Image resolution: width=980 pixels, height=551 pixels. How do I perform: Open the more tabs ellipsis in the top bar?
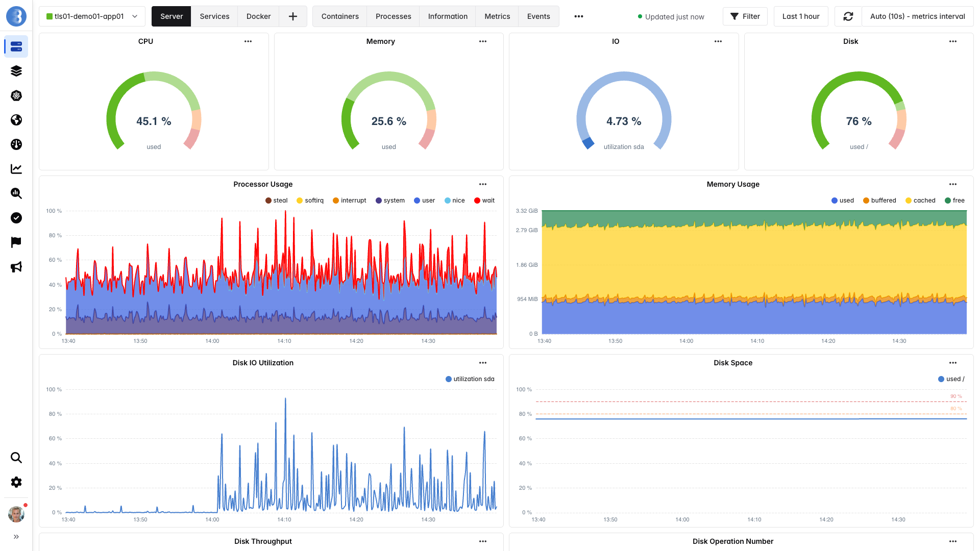[x=578, y=16]
